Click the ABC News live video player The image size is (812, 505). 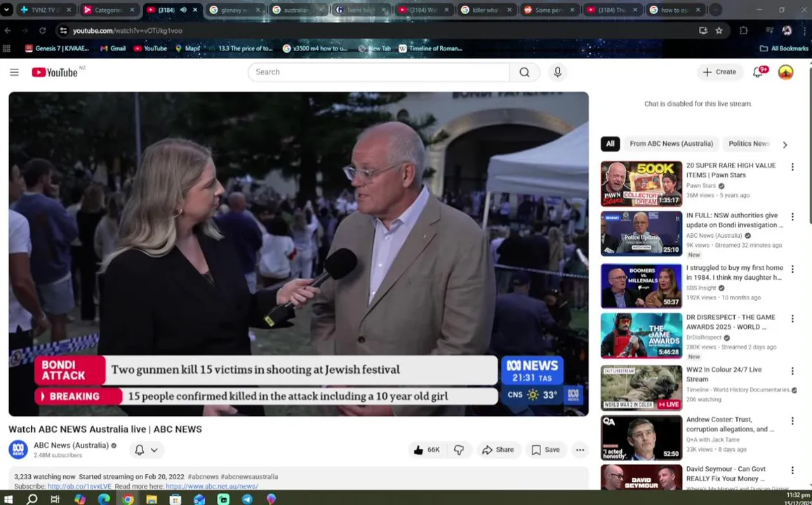(x=298, y=253)
